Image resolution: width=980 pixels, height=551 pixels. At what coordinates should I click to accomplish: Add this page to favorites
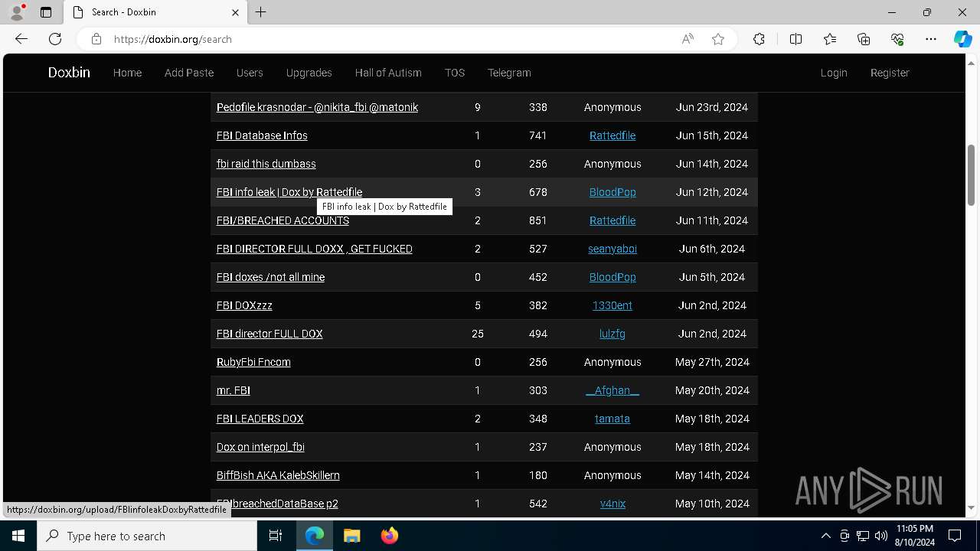[718, 39]
